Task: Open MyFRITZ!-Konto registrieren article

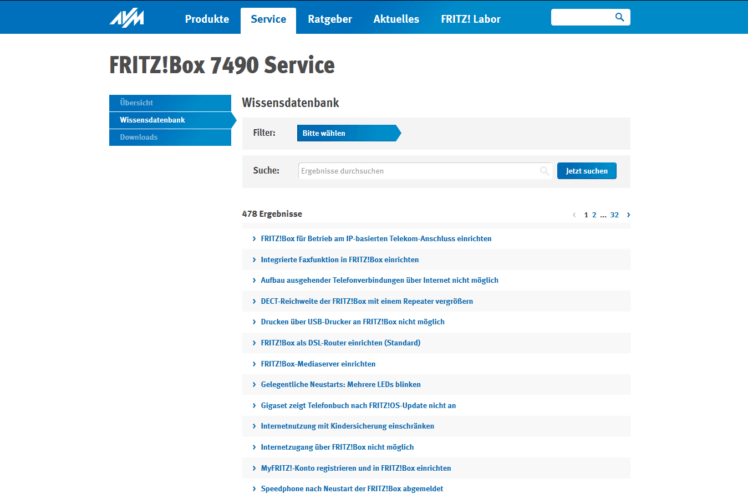Action: (x=356, y=468)
